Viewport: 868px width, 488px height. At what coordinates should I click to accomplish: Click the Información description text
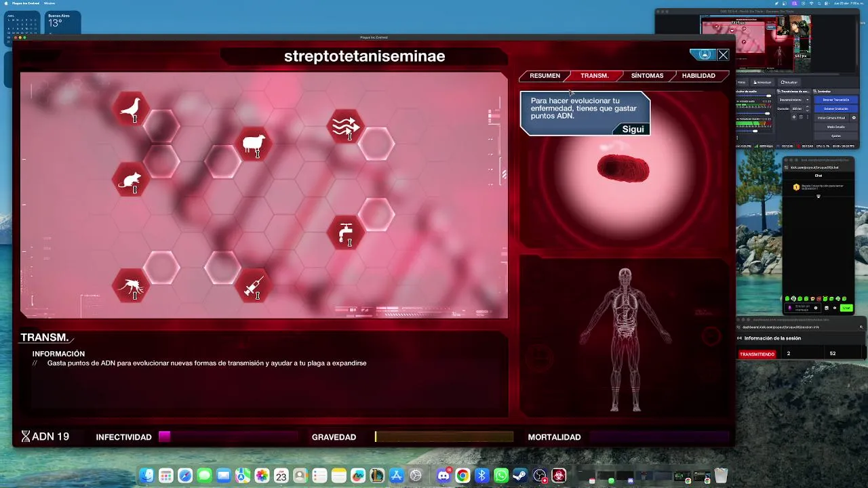click(207, 363)
